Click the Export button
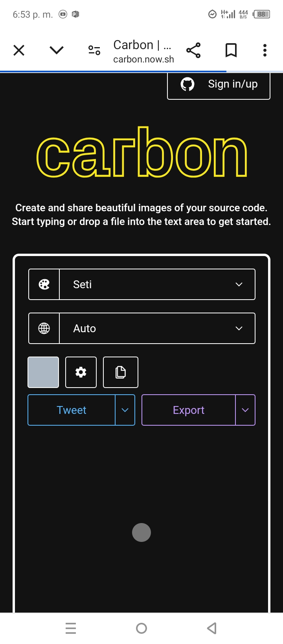This screenshot has height=644, width=283. click(189, 410)
